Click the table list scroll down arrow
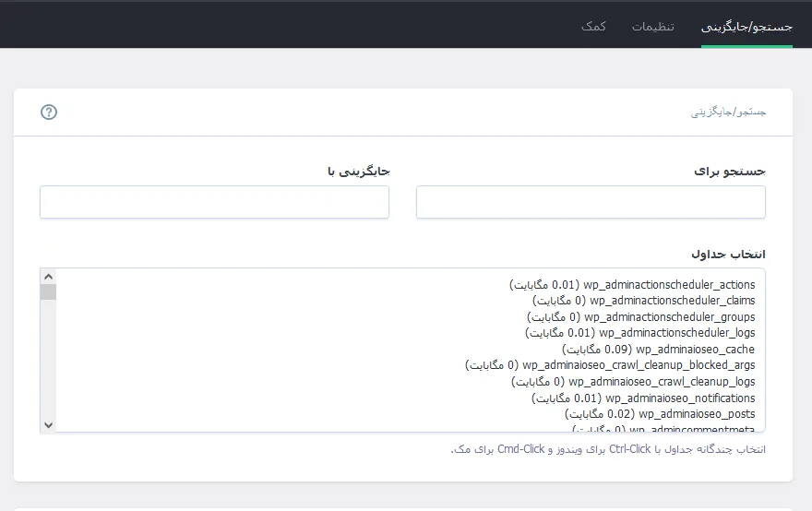This screenshot has width=812, height=511. [48, 425]
